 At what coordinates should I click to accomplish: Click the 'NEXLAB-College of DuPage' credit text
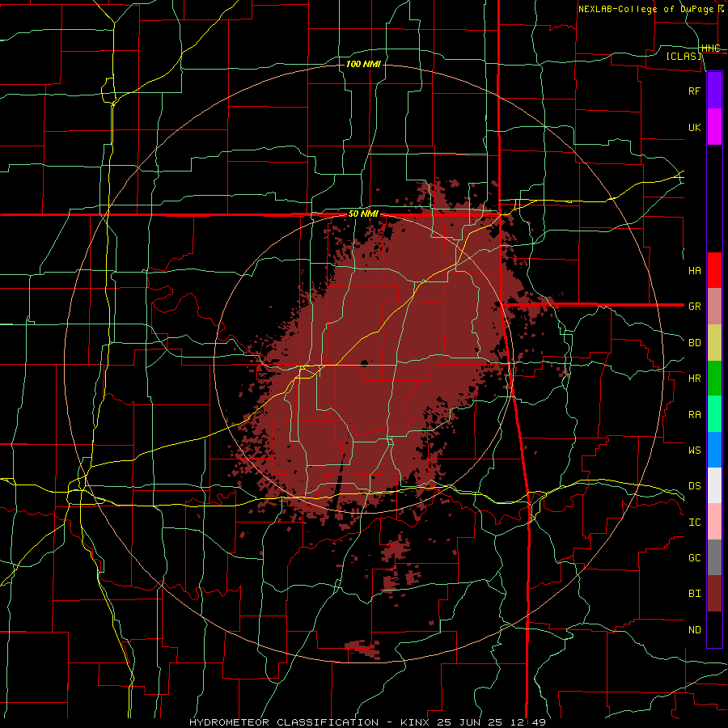pyautogui.click(x=645, y=9)
